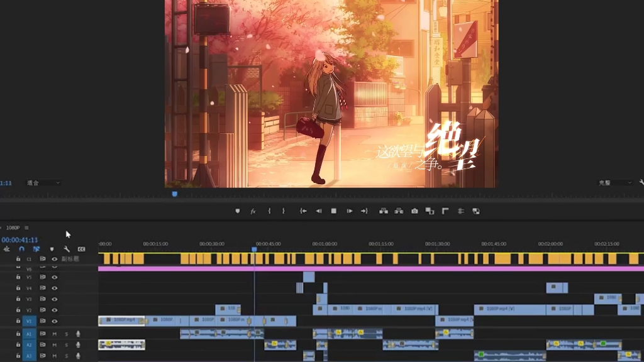The width and height of the screenshot is (644, 362).
Task: Click the voice-over record mic on A3
Action: click(x=78, y=356)
